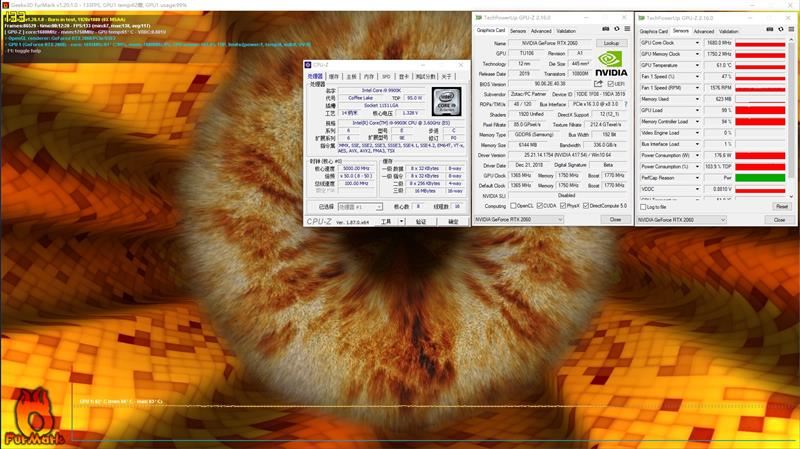Click the NVIDIA GeForce RTX 2060 name field

pyautogui.click(x=550, y=43)
